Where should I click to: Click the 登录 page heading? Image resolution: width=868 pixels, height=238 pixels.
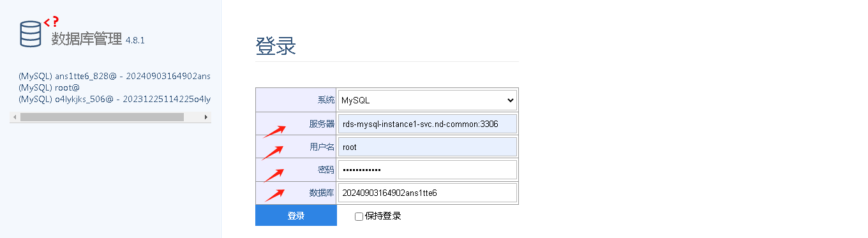pos(276,47)
